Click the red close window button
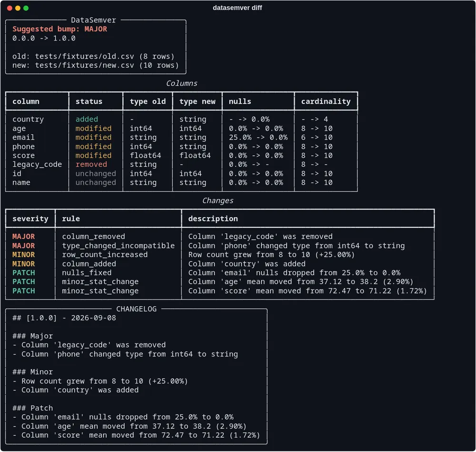 [10, 8]
